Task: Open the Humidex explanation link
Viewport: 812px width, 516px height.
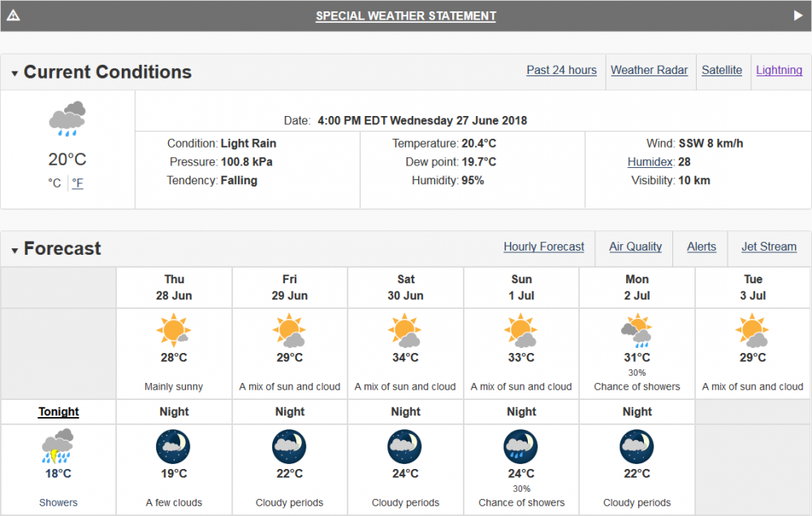Action: coord(650,161)
